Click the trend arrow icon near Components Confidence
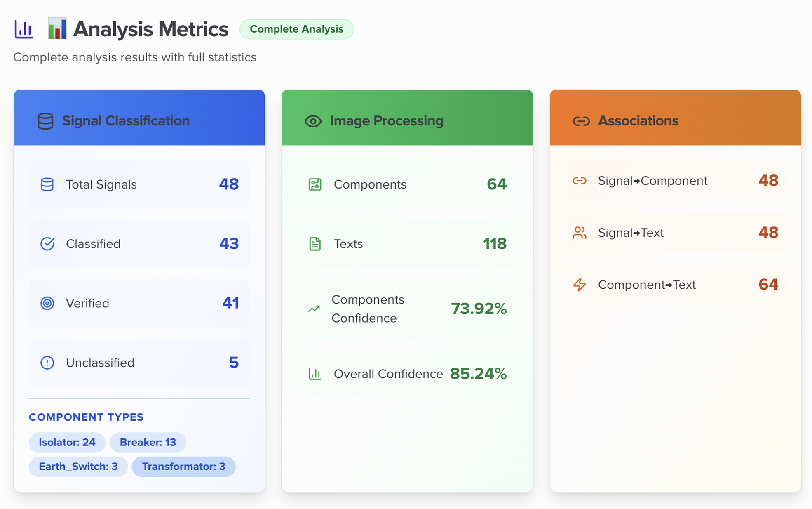 [314, 309]
